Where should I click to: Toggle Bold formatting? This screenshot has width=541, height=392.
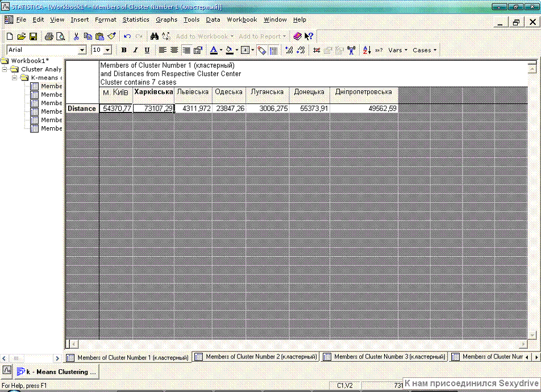pos(124,50)
